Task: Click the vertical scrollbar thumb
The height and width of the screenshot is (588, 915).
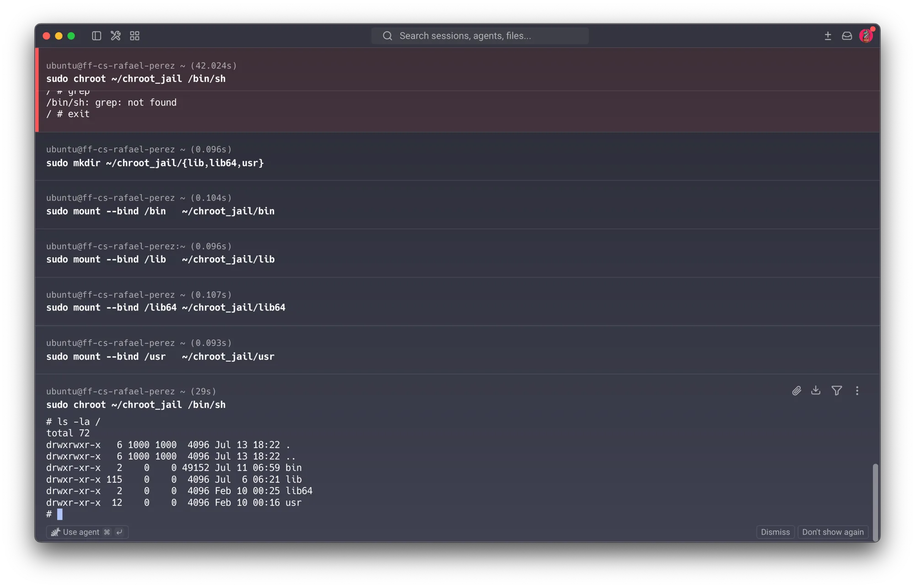Action: click(x=875, y=502)
